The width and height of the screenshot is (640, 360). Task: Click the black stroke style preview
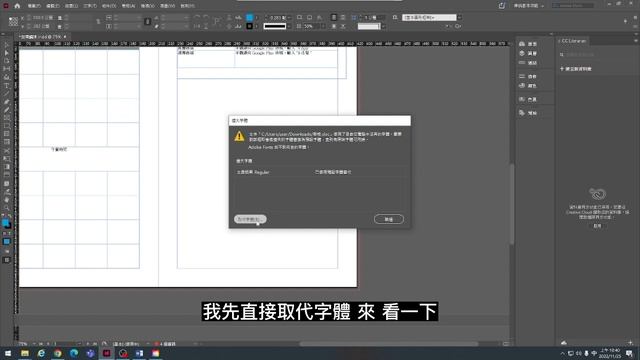coord(275,26)
